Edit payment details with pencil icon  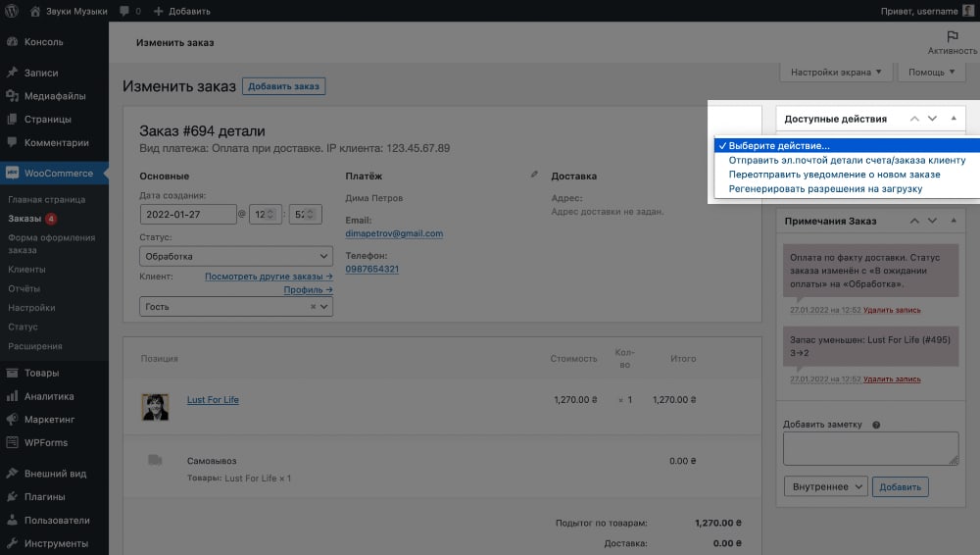534,174
